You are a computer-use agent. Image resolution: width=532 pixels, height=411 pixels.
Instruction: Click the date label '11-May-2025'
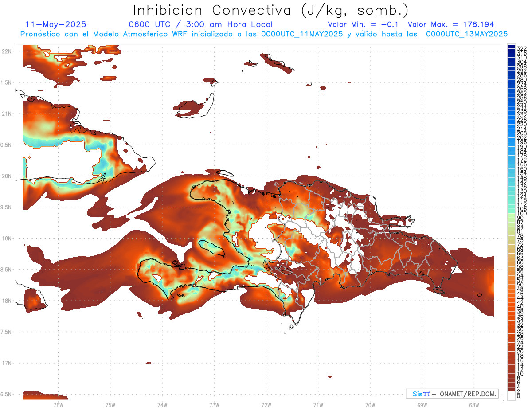coord(56,24)
